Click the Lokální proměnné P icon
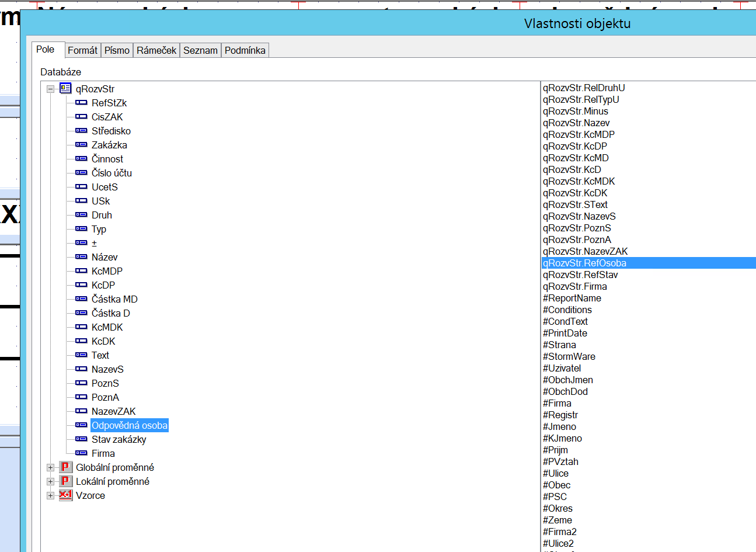 (65, 481)
